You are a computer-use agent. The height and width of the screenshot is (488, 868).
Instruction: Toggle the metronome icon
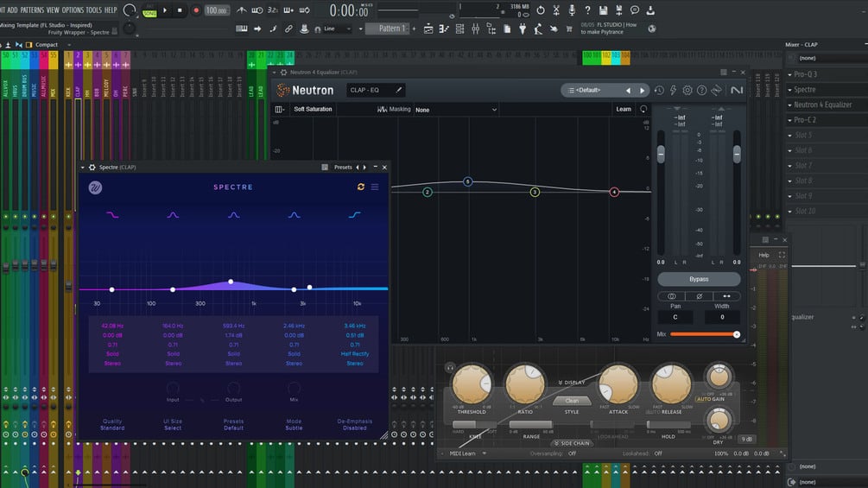pyautogui.click(x=242, y=10)
